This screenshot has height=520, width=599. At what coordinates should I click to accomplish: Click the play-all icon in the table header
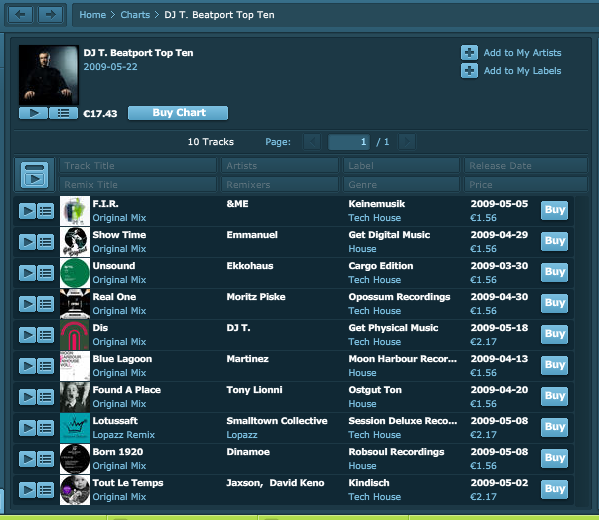coord(35,175)
